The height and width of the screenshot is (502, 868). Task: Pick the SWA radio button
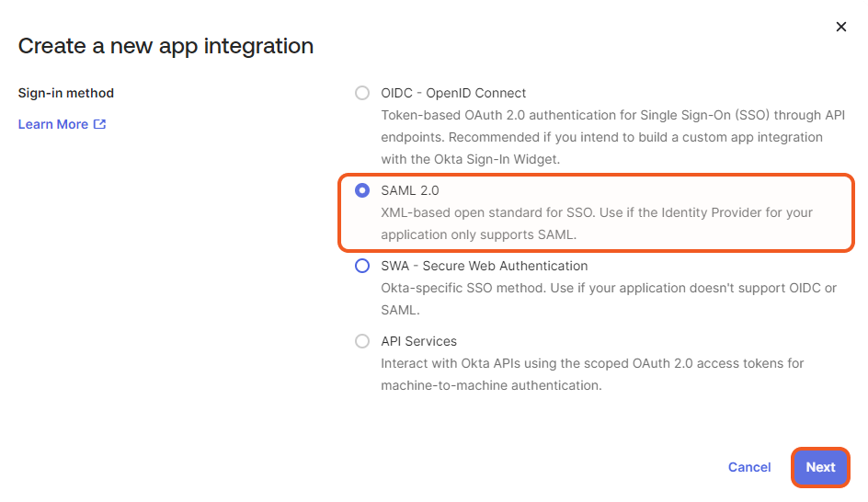point(362,266)
